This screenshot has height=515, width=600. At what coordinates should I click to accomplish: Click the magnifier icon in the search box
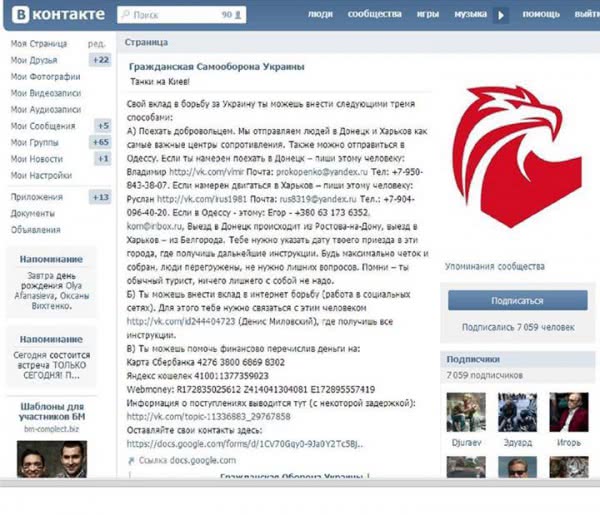tap(125, 16)
